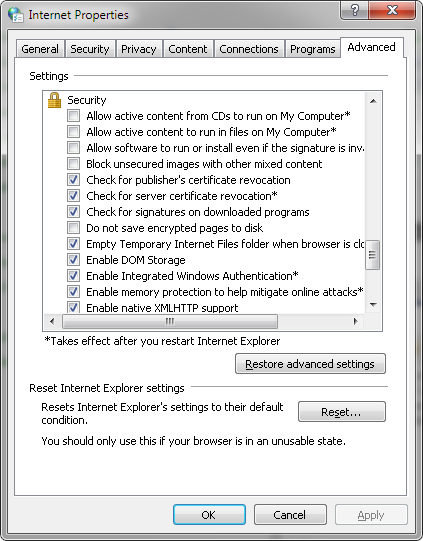Check Block unsecured images with mixed content
Viewport: 423px width, 541px height.
click(73, 164)
